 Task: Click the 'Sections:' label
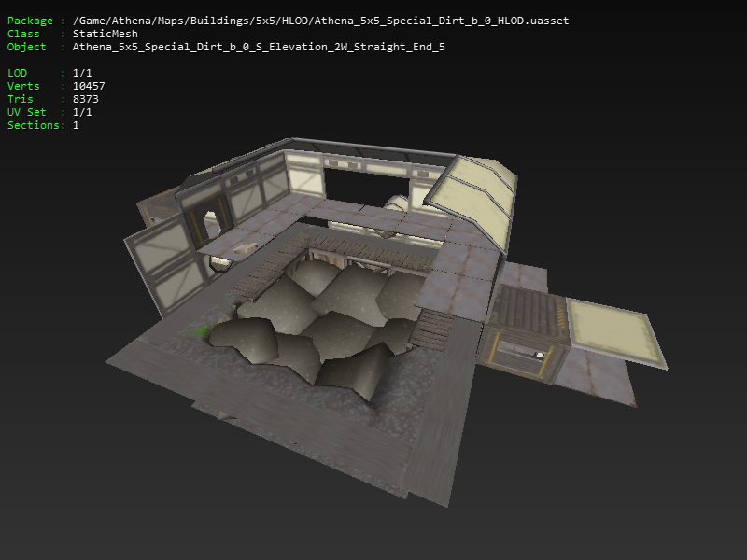click(x=36, y=125)
